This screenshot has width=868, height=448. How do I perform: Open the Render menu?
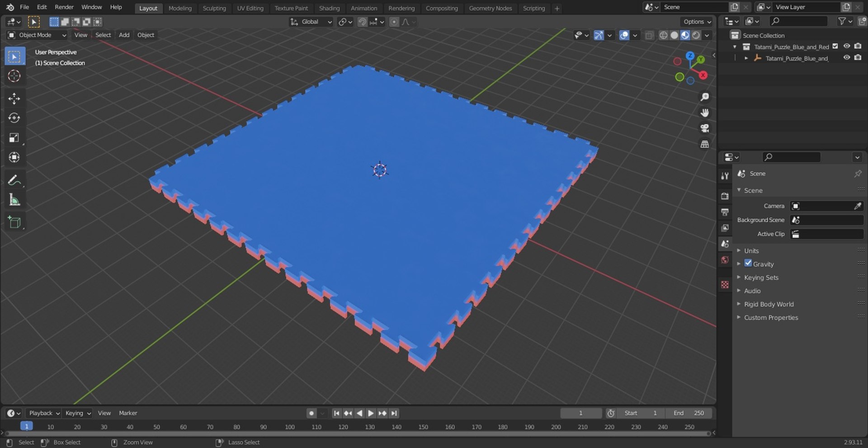pos(64,7)
